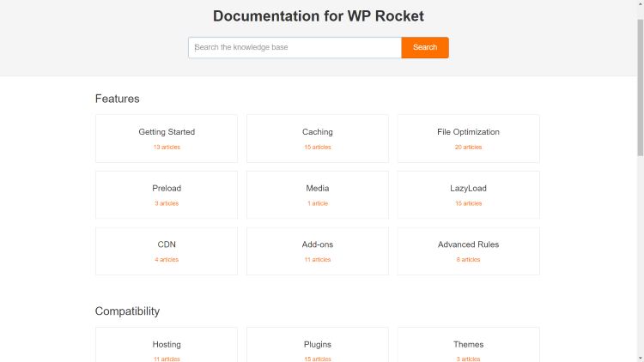The height and width of the screenshot is (362, 644).
Task: Click the Compatibility section heading
Action: pos(127,311)
